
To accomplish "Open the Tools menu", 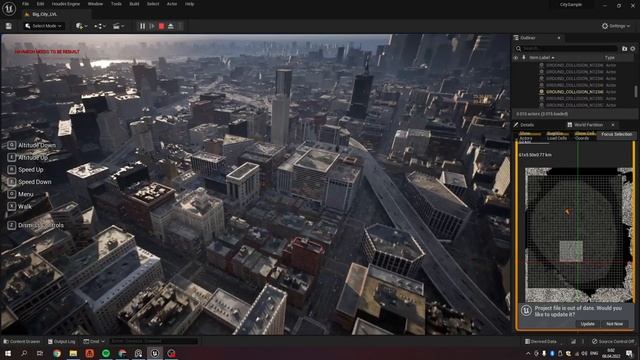I will click(x=116, y=4).
